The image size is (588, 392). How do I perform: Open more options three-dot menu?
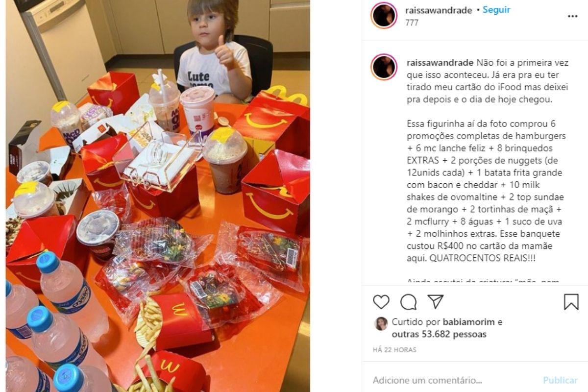pos(572,16)
